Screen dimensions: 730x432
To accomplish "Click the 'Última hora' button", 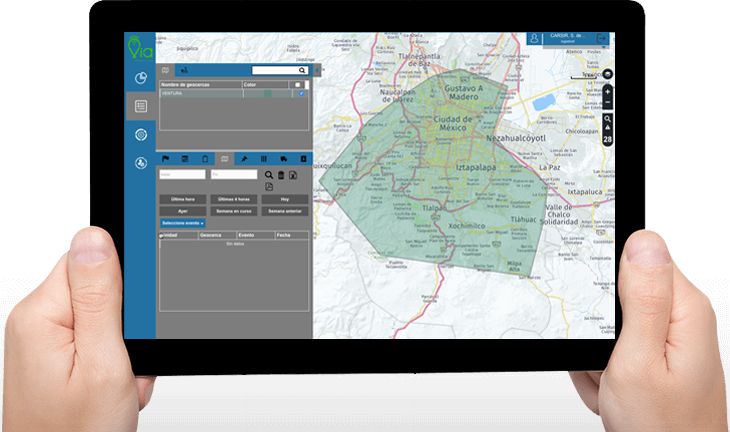I will pyautogui.click(x=182, y=199).
